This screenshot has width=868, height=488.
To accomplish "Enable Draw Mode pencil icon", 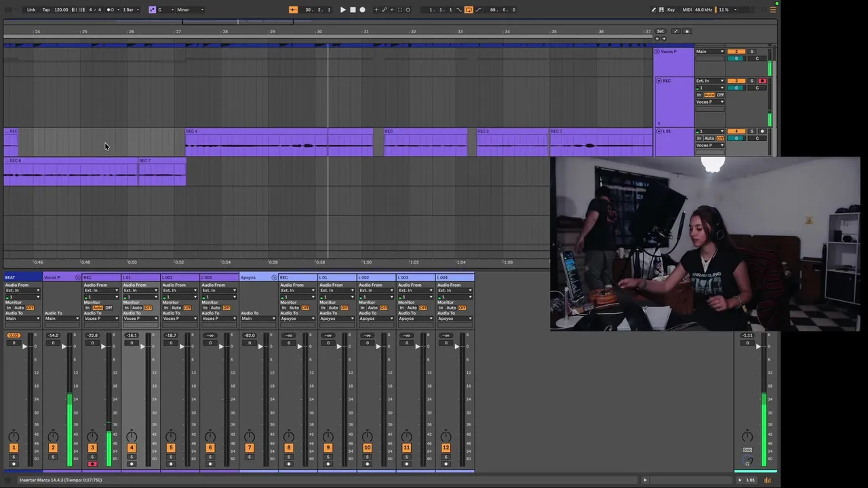I will [x=653, y=9].
